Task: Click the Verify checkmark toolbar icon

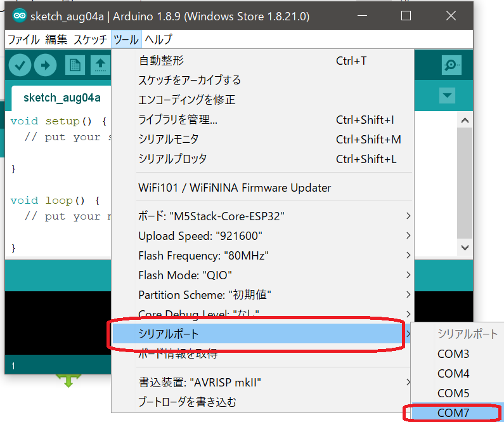Action: pyautogui.click(x=20, y=65)
